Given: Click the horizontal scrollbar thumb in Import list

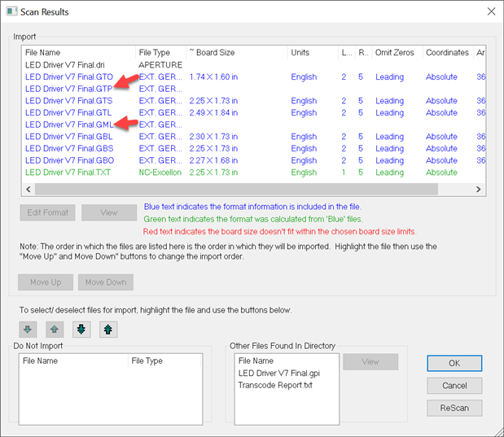Looking at the screenshot, I should (236, 190).
